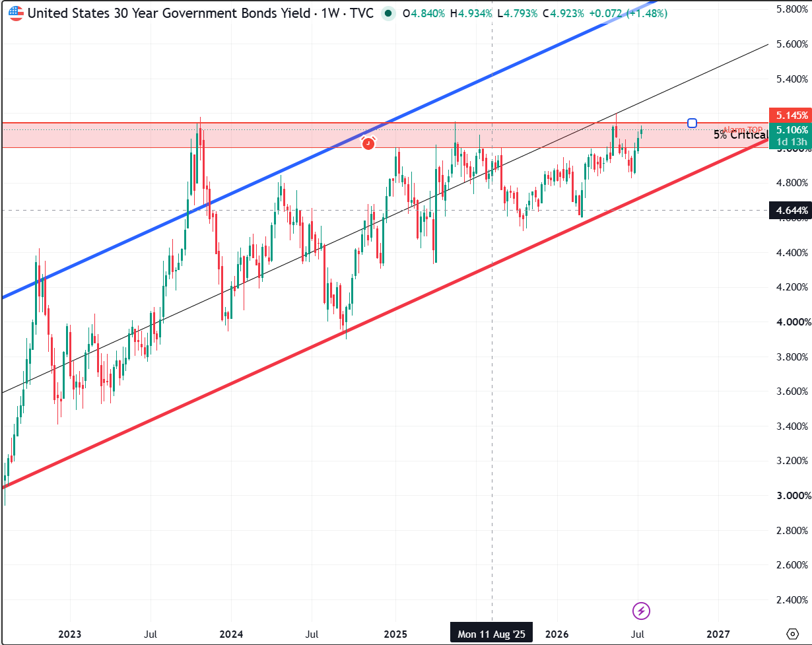Viewport: 812px width, 645px height.
Task: Click 3.200% on the price scale
Action: pos(792,461)
